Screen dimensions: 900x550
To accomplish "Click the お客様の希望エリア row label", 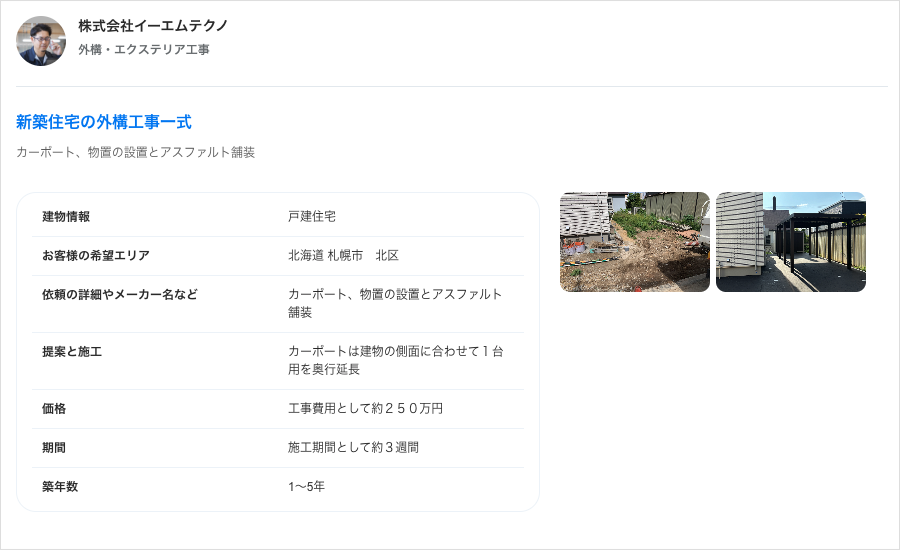I will pyautogui.click(x=96, y=256).
